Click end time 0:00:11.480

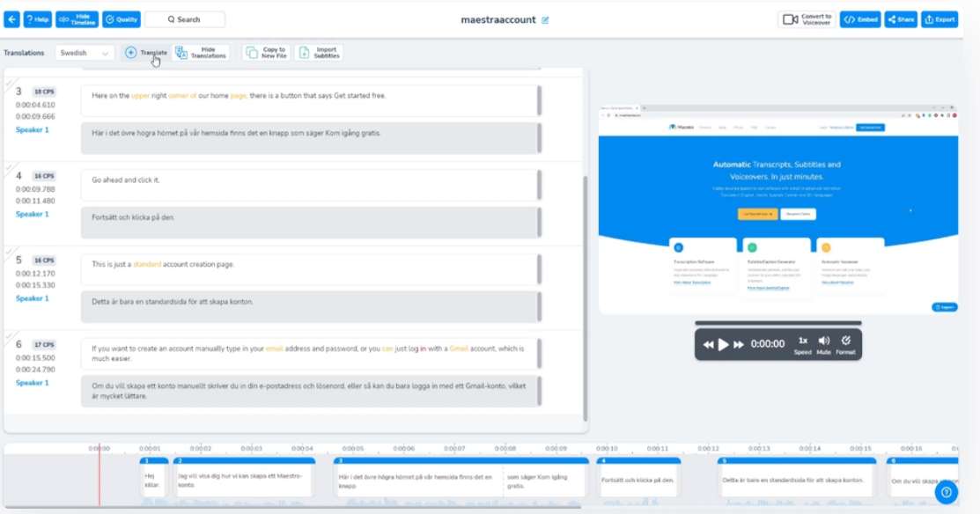point(35,201)
